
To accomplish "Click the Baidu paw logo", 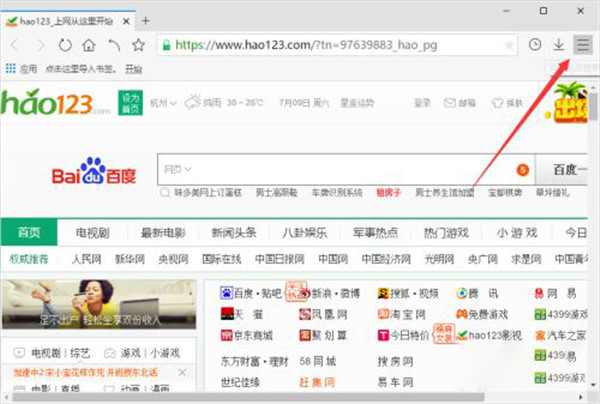I will coord(94,171).
